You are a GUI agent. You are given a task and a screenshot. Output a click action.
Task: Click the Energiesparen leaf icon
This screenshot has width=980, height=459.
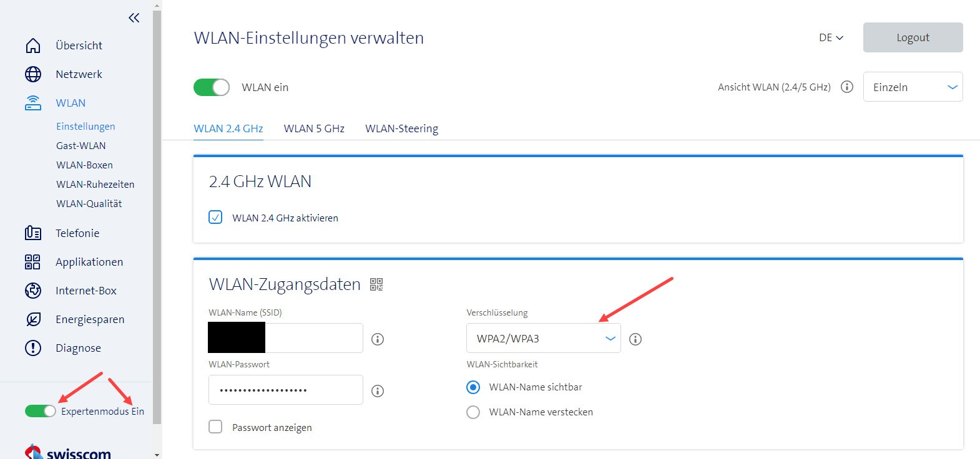[33, 319]
